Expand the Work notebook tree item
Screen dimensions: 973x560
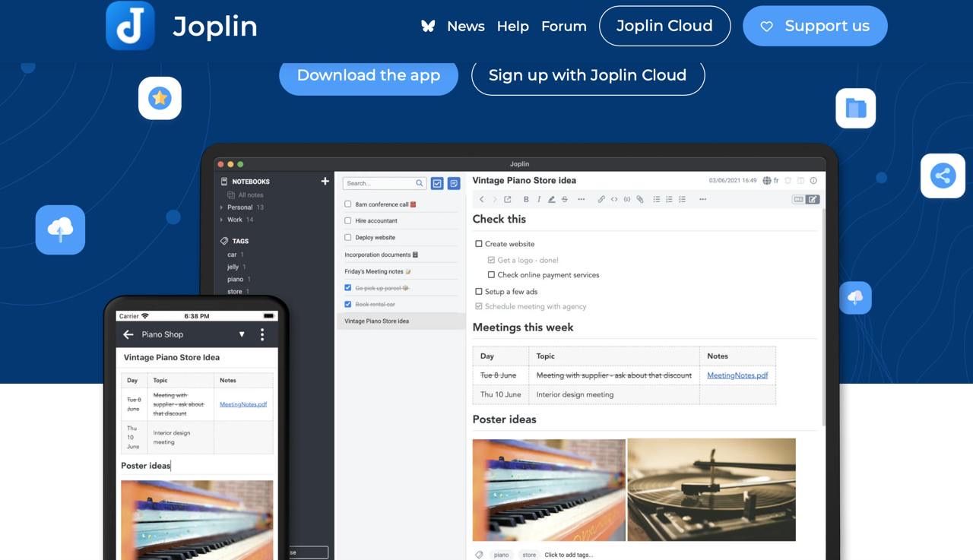pos(221,220)
